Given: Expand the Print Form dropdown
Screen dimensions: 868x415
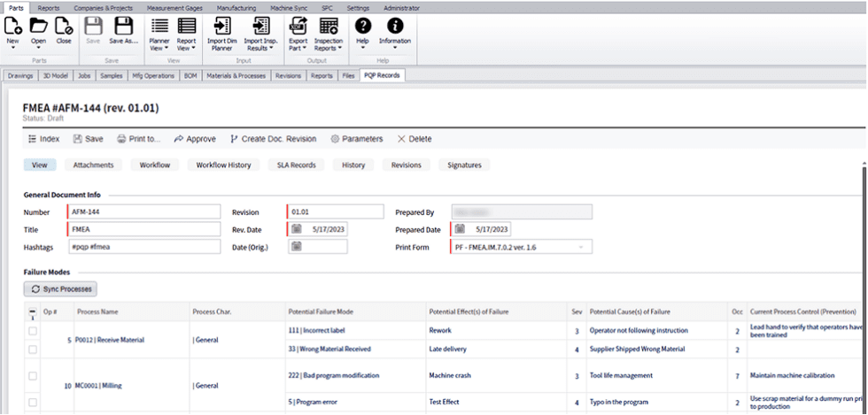Looking at the screenshot, I should (581, 247).
